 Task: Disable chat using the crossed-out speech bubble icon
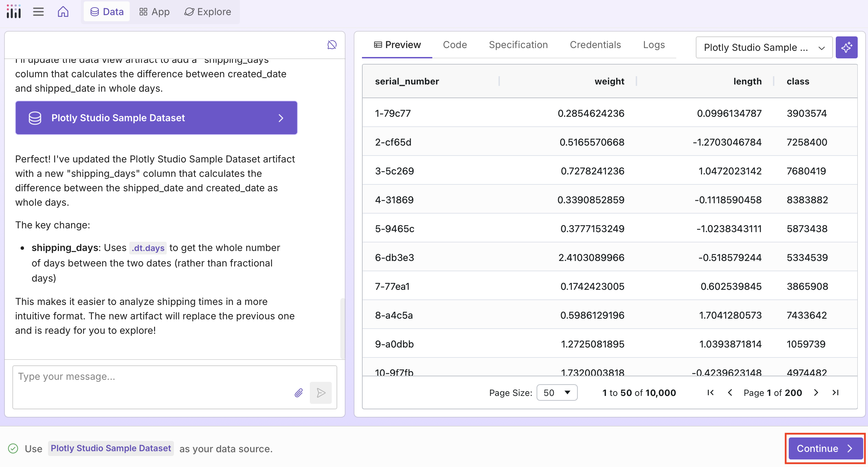331,44
